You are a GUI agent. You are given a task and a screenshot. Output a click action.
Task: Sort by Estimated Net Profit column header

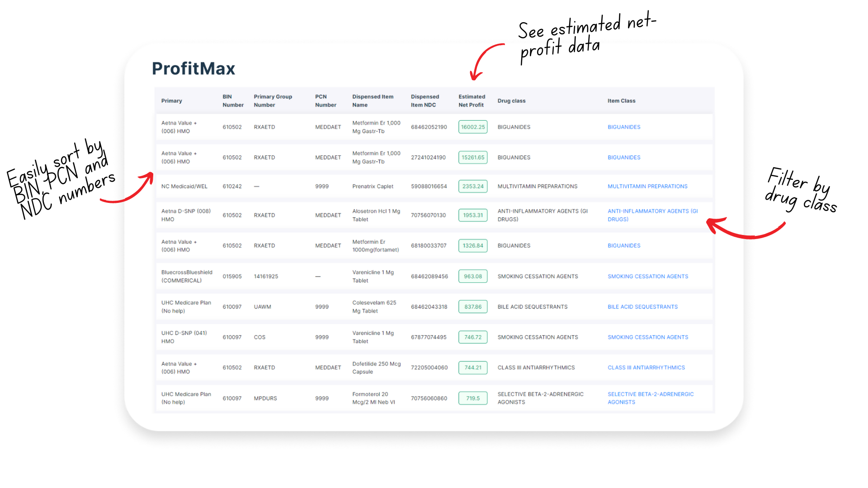pyautogui.click(x=472, y=101)
